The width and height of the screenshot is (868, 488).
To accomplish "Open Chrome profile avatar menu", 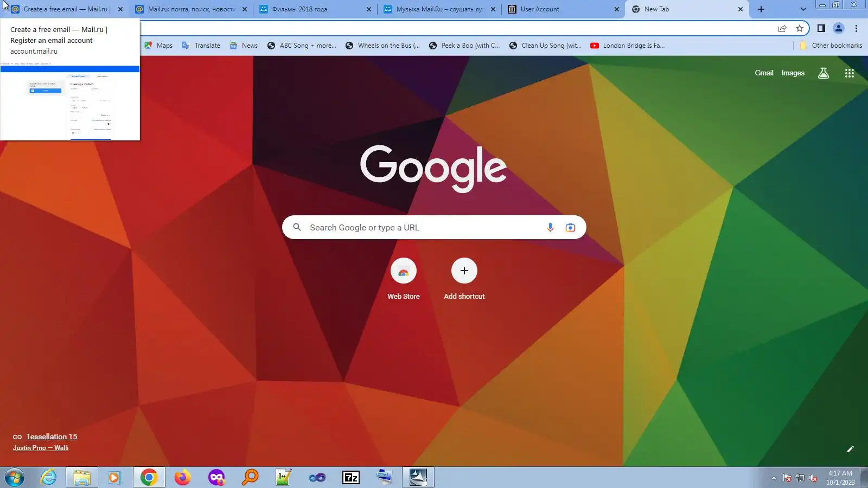I will click(x=839, y=28).
